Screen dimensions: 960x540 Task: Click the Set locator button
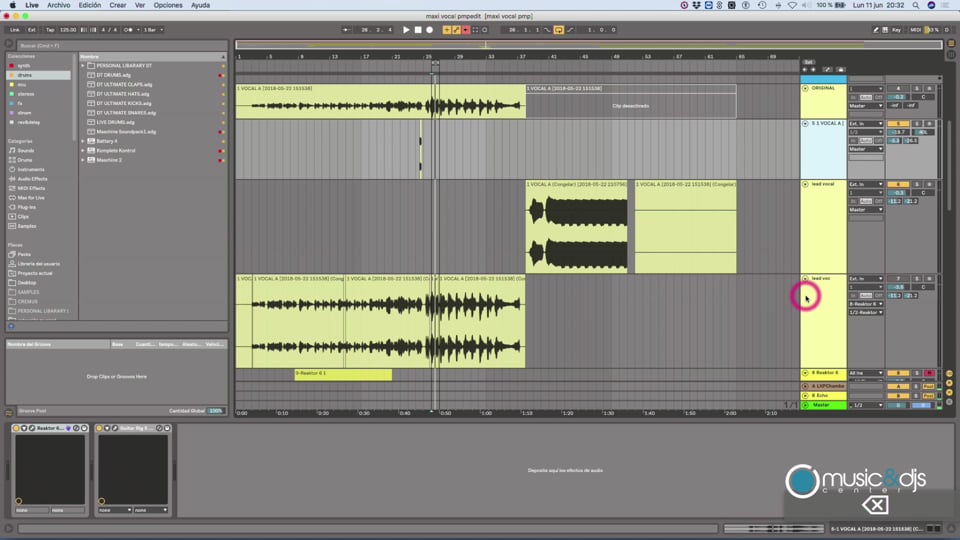pos(808,62)
